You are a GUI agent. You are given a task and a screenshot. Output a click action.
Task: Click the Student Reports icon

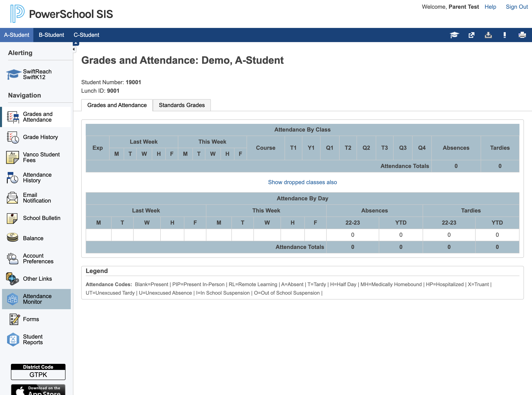click(x=13, y=340)
